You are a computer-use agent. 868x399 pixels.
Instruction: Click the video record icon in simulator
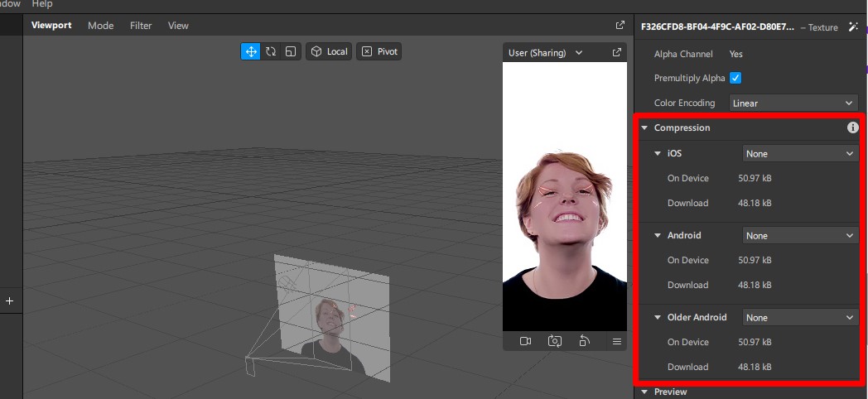coord(525,341)
